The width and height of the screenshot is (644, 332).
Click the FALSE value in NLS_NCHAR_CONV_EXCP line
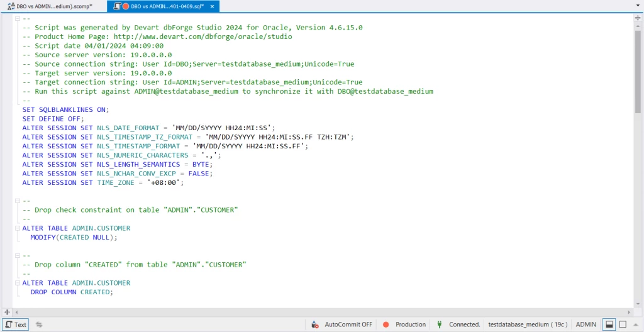198,174
